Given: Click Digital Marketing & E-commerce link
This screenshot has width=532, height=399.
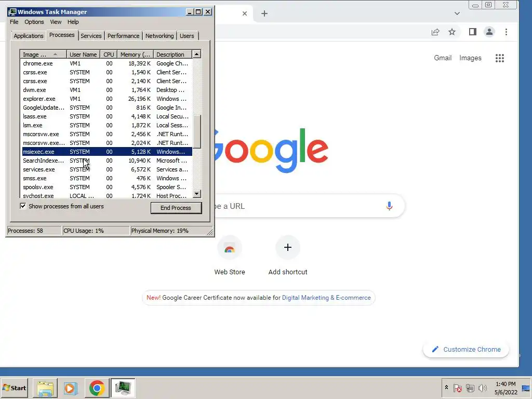Looking at the screenshot, I should (x=326, y=298).
